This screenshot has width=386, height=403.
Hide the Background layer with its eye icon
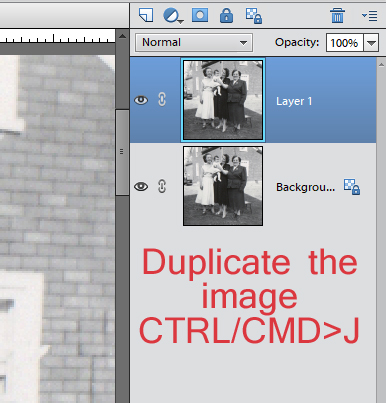(x=141, y=186)
